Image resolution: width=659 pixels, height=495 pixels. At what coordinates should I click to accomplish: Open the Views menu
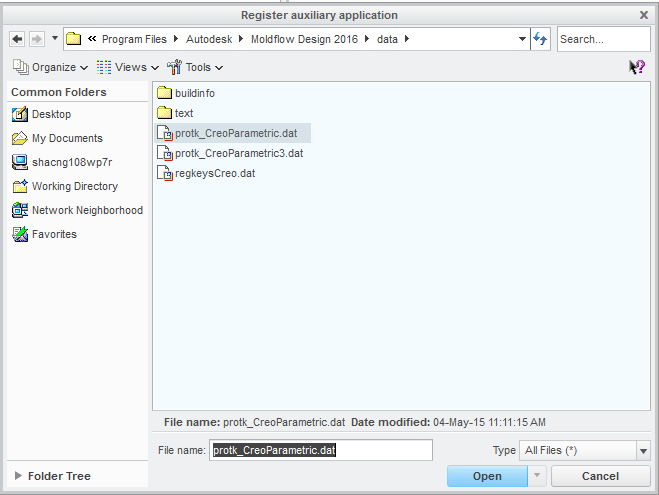127,67
